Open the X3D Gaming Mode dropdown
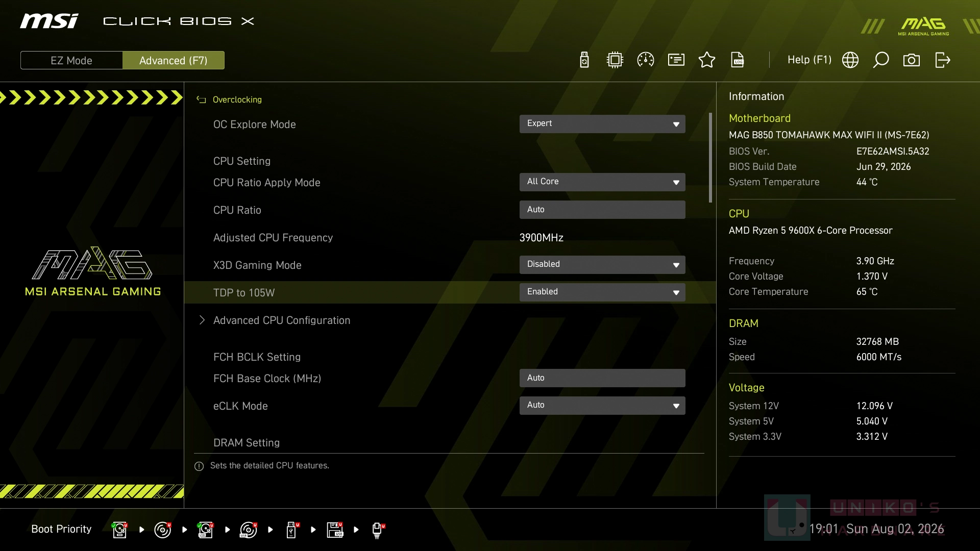Screen dimensions: 980x551 tap(602, 265)
